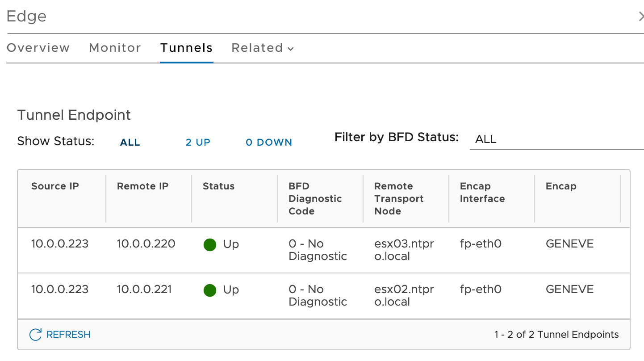Image resolution: width=644 pixels, height=361 pixels.
Task: Click fp-eth0 in the 10.0.0.221 row
Action: tap(481, 290)
